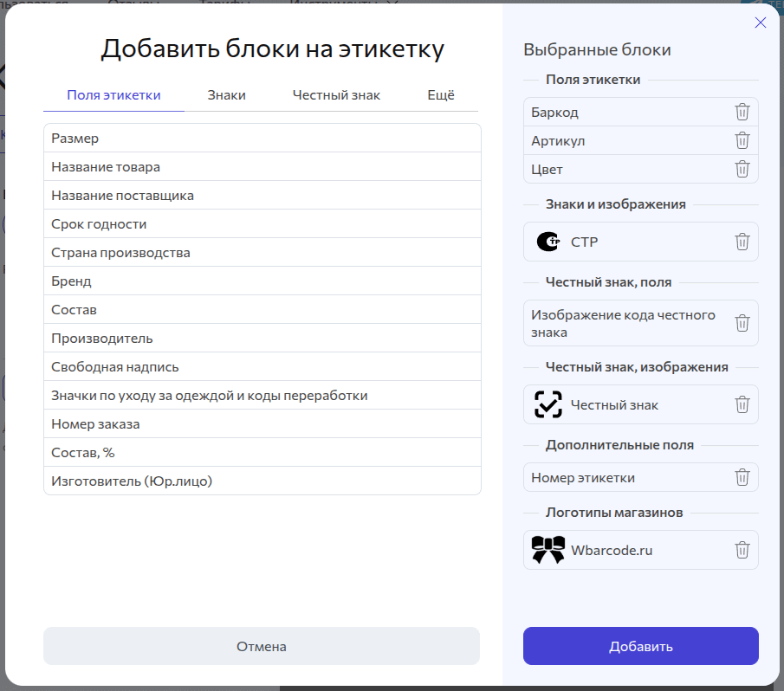Open the Ещё tab
The image size is (784, 691).
[x=440, y=95]
